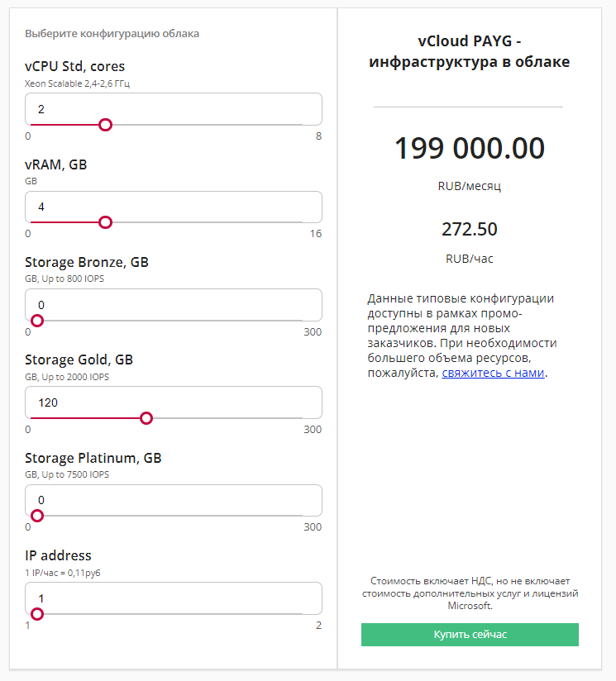Focus the IP address count input field
This screenshot has height=681, width=616.
[x=174, y=598]
